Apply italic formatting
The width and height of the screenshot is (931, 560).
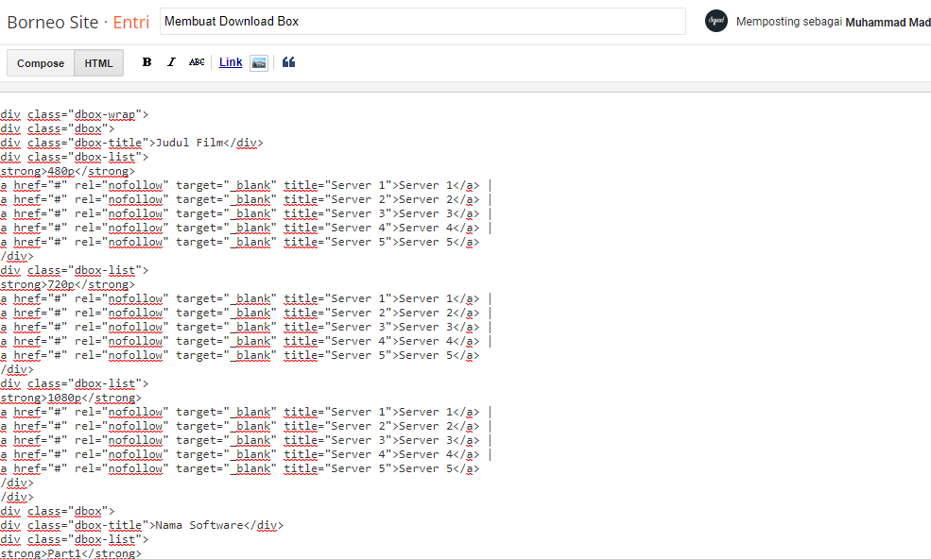pos(171,61)
